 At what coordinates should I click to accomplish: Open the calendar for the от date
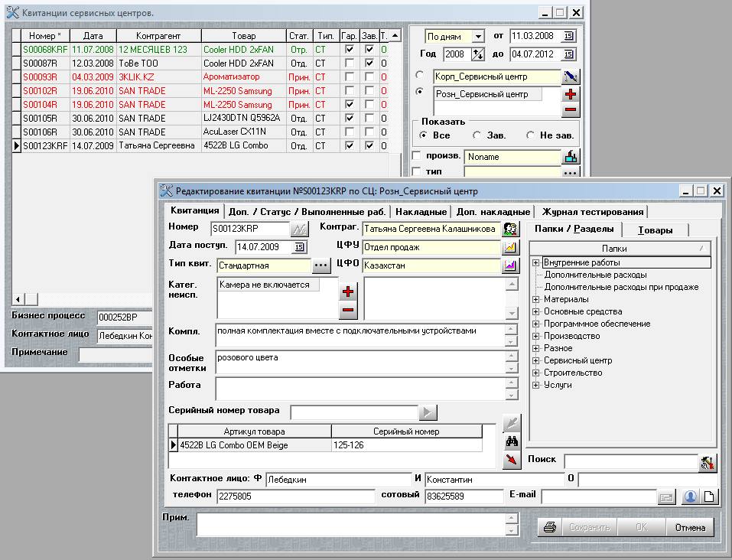click(568, 37)
